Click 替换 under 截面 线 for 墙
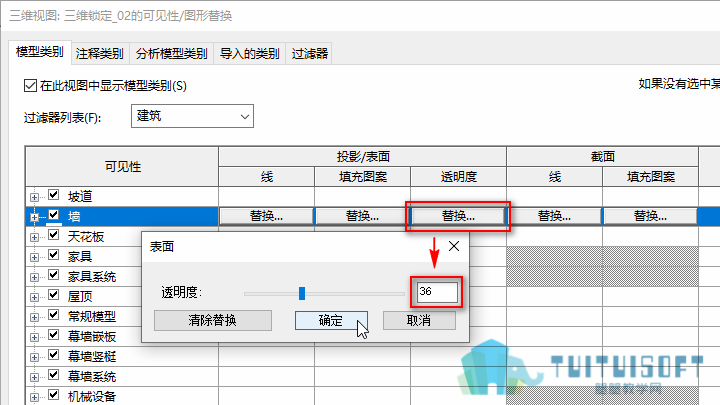 (554, 216)
